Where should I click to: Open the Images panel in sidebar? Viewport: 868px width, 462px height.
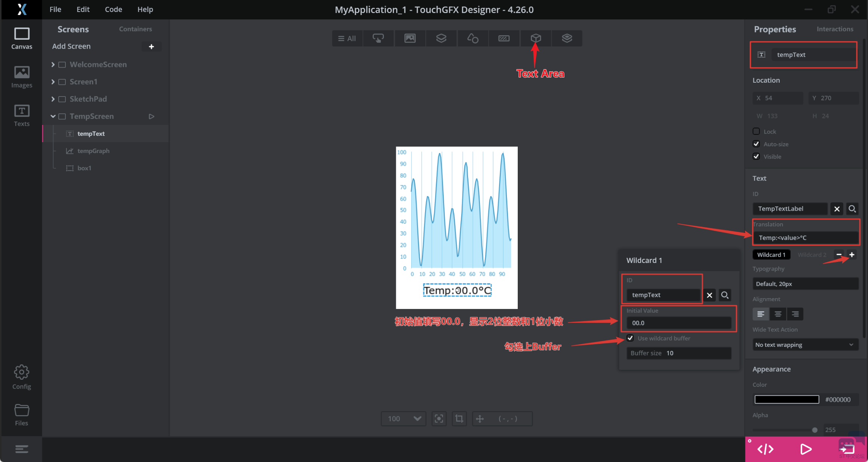coord(22,77)
